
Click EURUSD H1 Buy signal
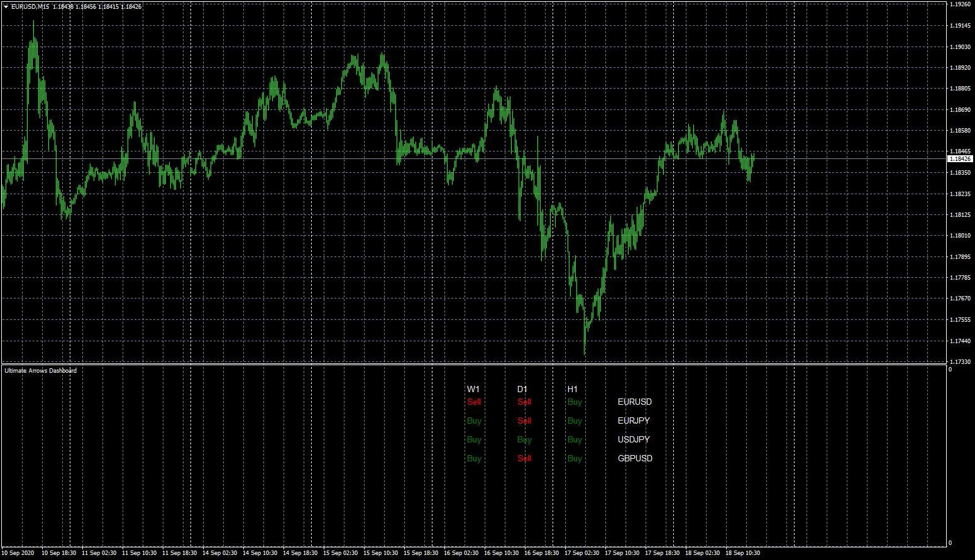[x=575, y=402]
